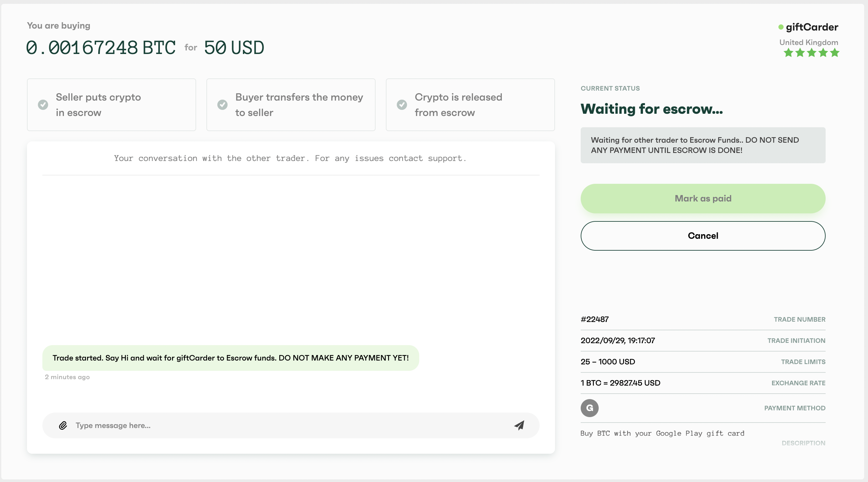Click the attachment paperclip icon
Viewport: 868px width, 482px height.
click(64, 425)
